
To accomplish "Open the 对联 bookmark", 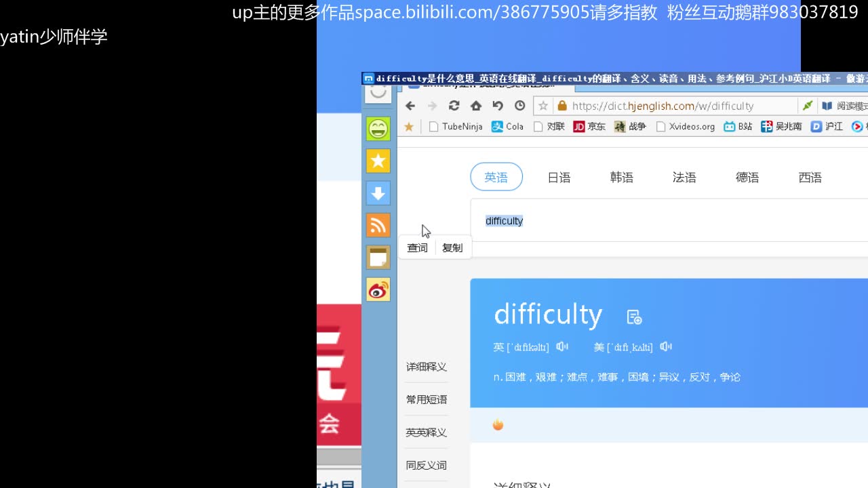I will 549,127.
